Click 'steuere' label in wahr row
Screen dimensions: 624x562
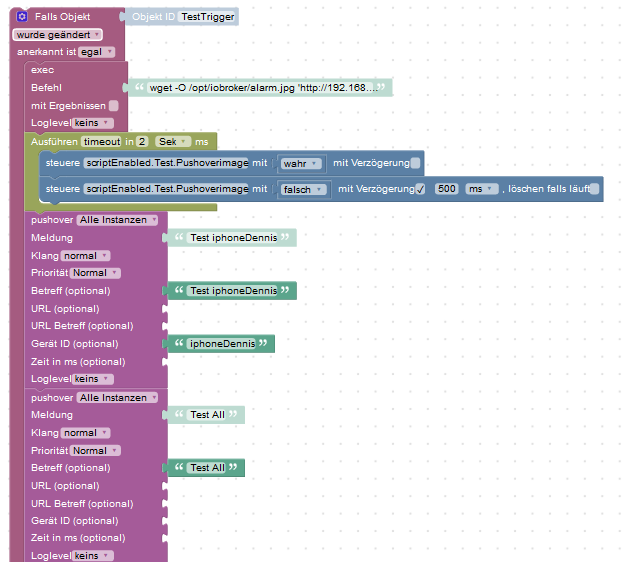point(63,163)
